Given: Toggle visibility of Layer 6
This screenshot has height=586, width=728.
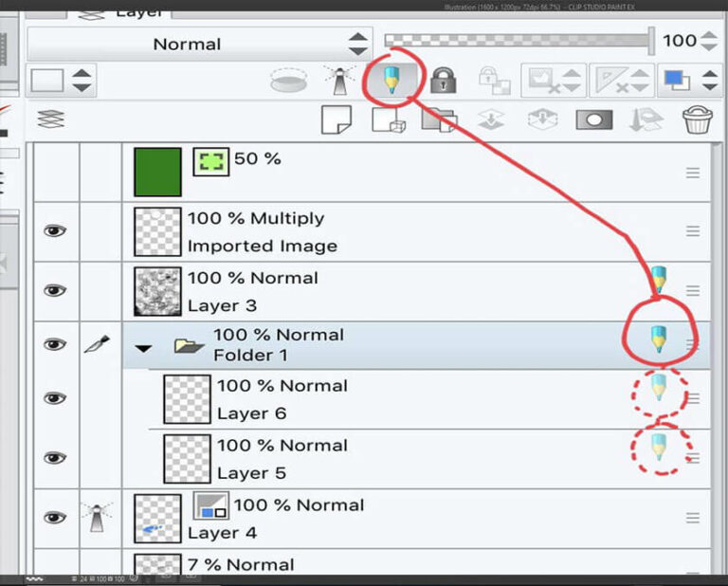Looking at the screenshot, I should pos(55,398).
